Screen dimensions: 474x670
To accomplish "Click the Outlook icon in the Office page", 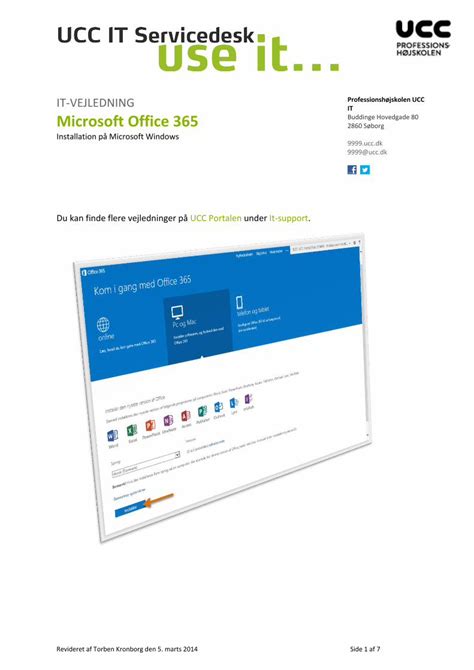I will click(x=218, y=407).
